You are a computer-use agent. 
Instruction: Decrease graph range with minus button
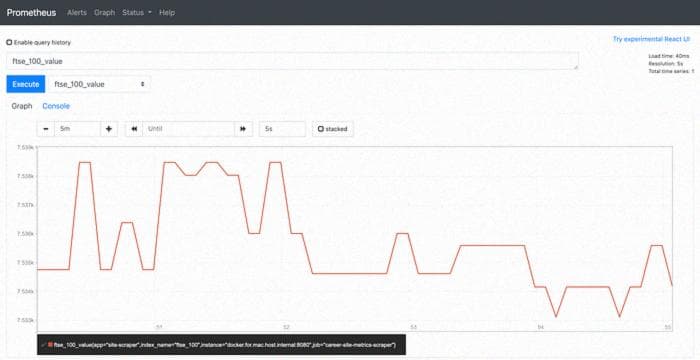(x=46, y=129)
